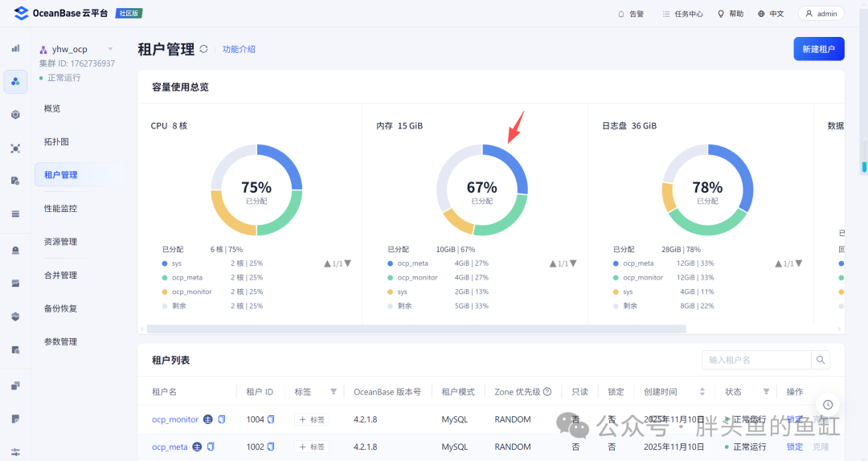
Task: Open the 状态 column filter
Action: click(x=766, y=392)
